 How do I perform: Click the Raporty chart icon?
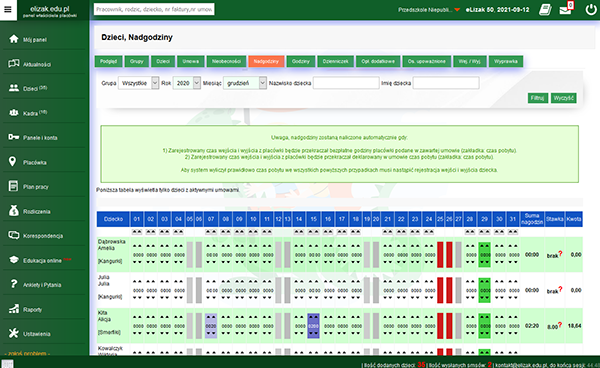13,309
